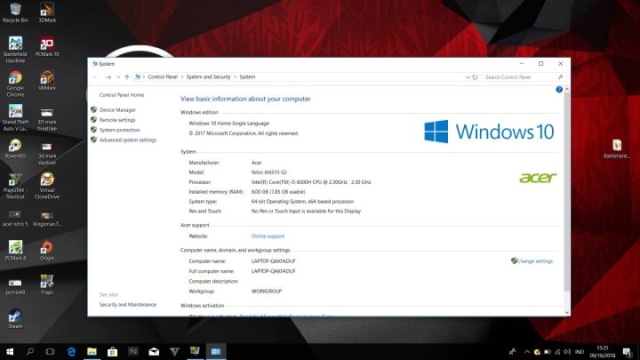Launch the Fraps desktop shortcut
640x360 pixels.
click(x=47, y=284)
